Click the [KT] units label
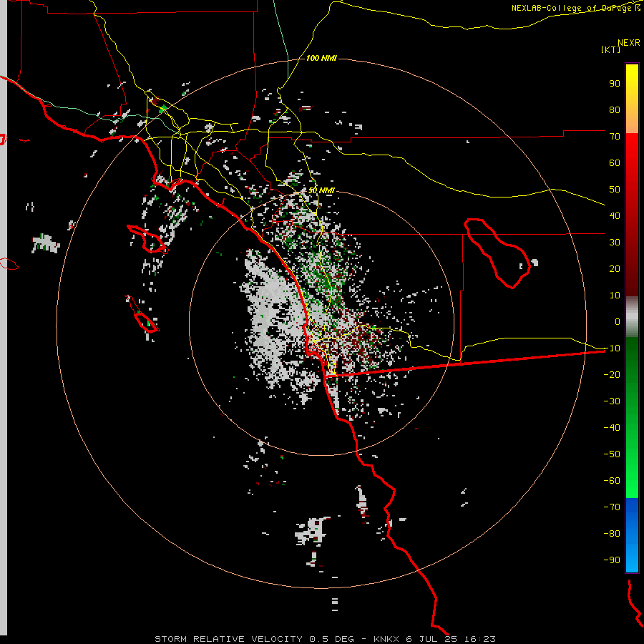Image resolution: width=644 pixels, height=644 pixels. click(x=610, y=49)
